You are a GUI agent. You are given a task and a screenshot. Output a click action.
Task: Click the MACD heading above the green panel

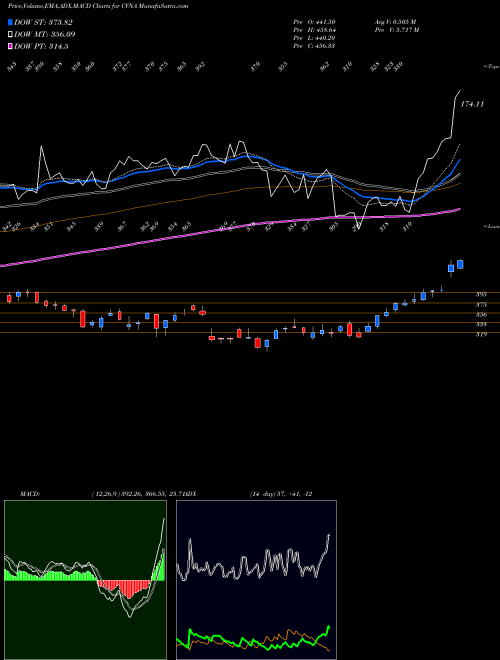point(30,494)
